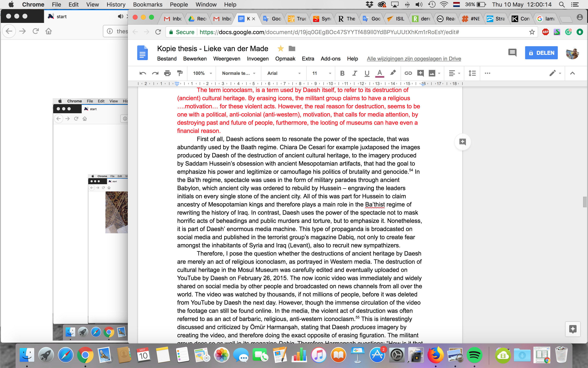Open the comments history speech bubble
The image size is (588, 368).
[512, 53]
